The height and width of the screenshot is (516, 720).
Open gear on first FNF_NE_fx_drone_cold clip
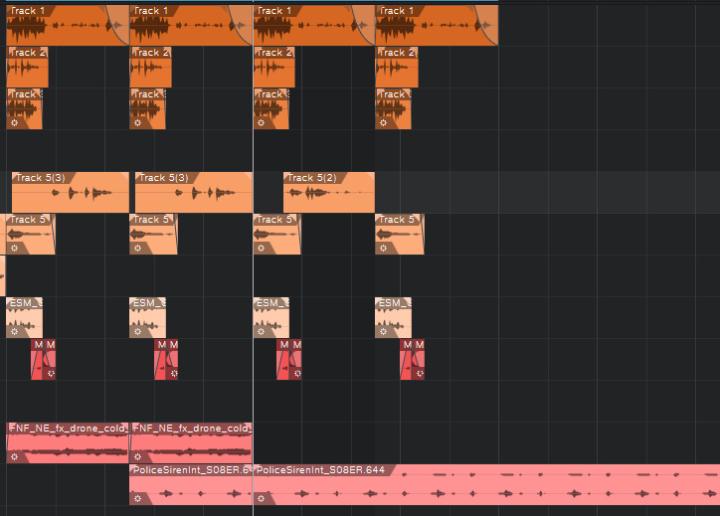tap(14, 457)
